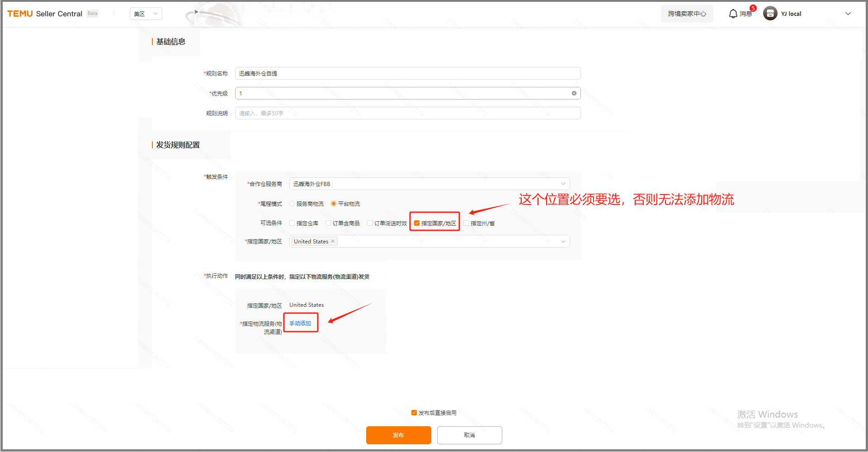The width and height of the screenshot is (868, 452).
Task: Expand the account menu chevron
Action: [x=848, y=14]
